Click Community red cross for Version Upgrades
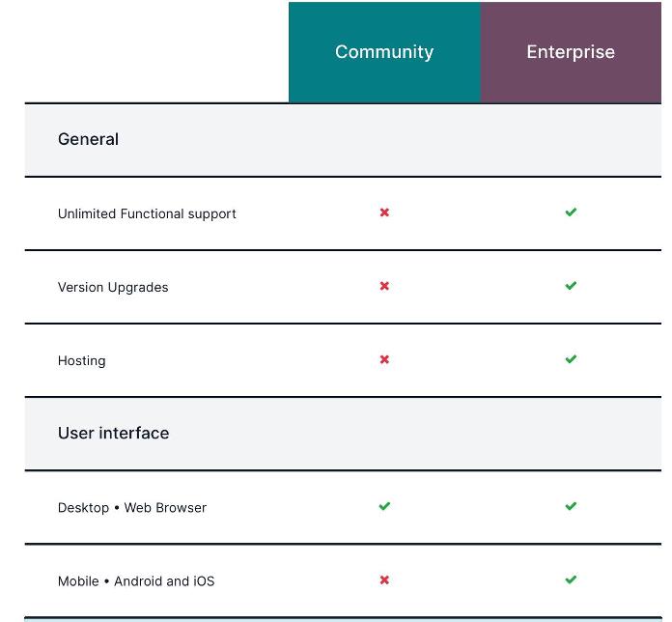This screenshot has width=672, height=622. pyautogui.click(x=384, y=286)
